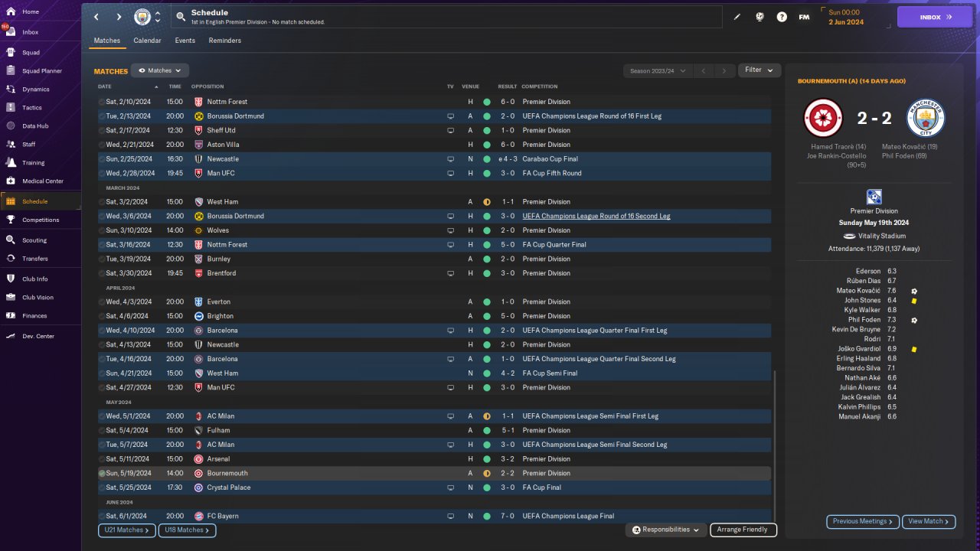Screen dimensions: 980x551
Task: Open the Responsibilities dropdown
Action: pos(665,530)
